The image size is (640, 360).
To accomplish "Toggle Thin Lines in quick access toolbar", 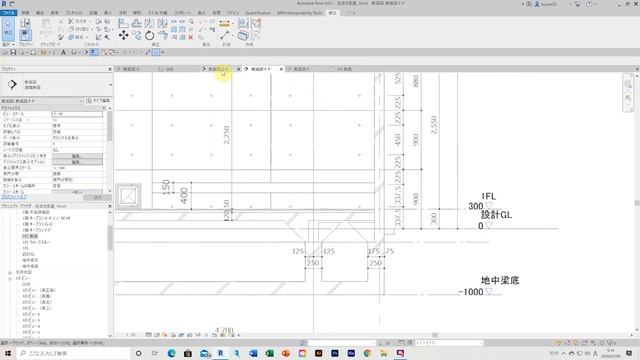I will click(93, 52).
